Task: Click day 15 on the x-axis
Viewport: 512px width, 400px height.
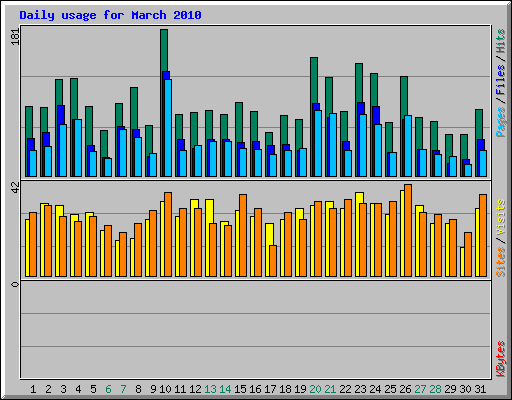Action: 240,389
